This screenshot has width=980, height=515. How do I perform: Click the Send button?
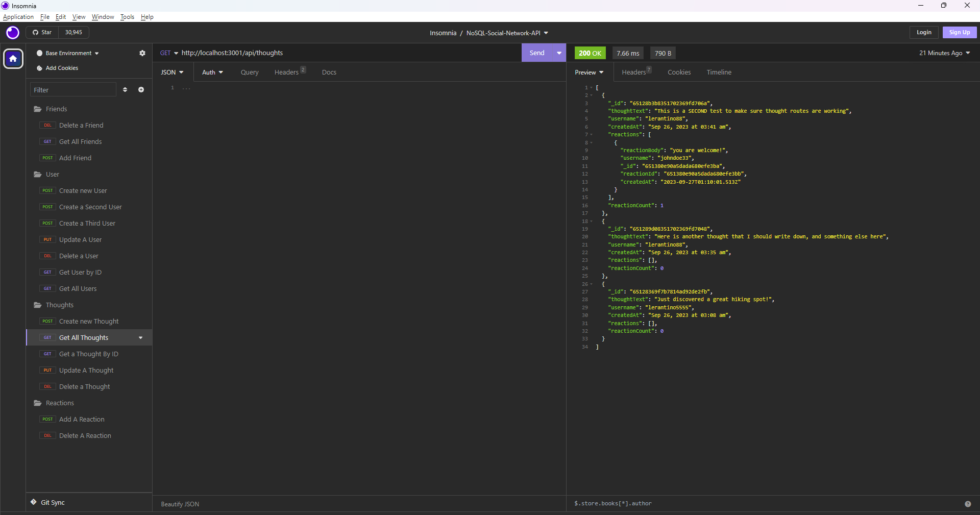[x=537, y=53]
